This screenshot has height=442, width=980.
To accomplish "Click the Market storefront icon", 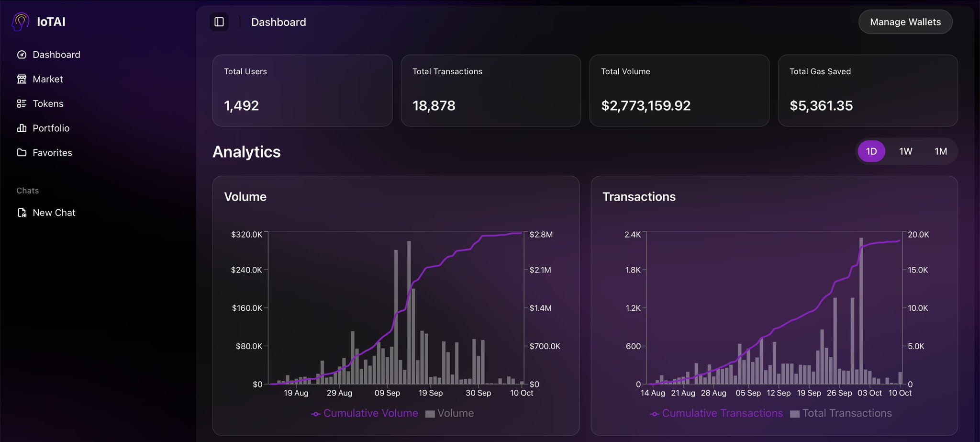I will pos(22,79).
